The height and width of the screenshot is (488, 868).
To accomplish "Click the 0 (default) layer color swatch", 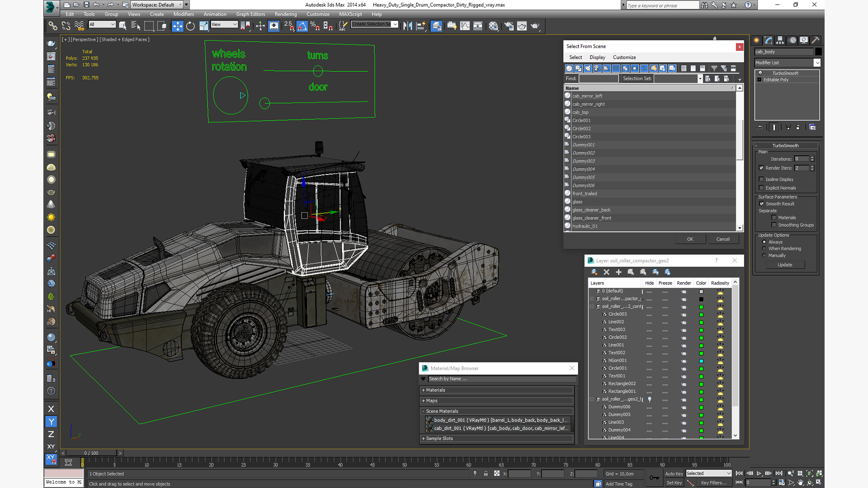I will point(701,291).
